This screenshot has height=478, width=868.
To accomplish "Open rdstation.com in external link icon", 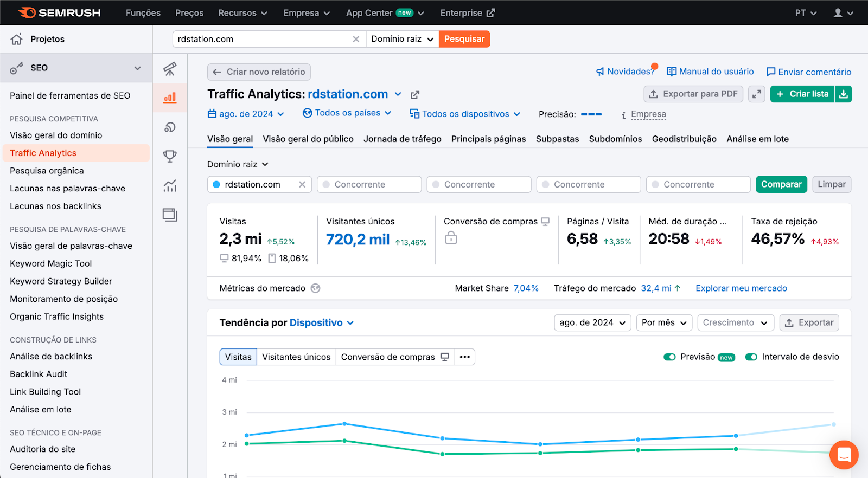I will (415, 95).
